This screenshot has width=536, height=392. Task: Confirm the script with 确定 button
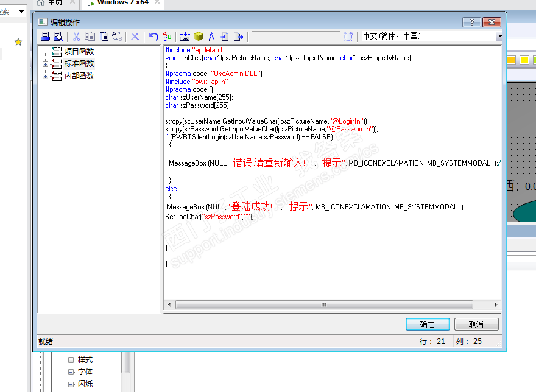pos(428,324)
